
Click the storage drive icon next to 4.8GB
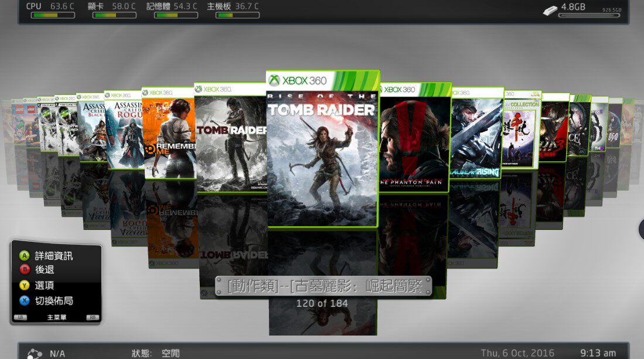(550, 11)
